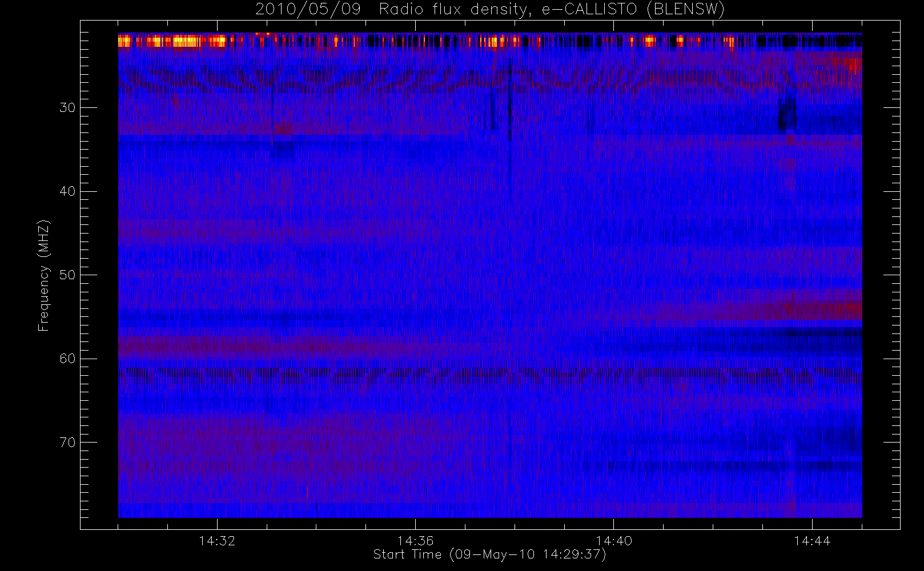Click the 30 frequency tick label

click(x=67, y=108)
